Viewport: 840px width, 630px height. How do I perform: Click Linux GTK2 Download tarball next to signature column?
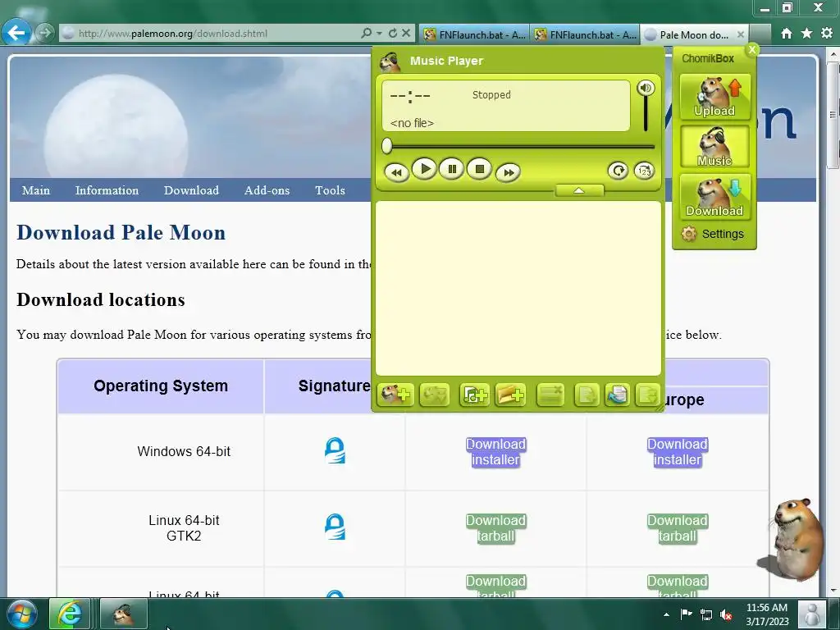click(x=495, y=528)
